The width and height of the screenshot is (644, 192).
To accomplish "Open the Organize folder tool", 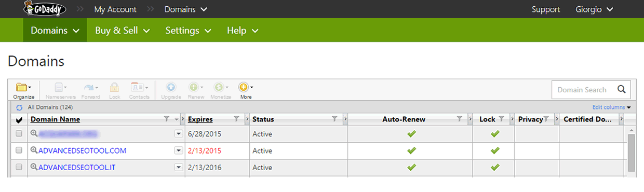I will (x=23, y=90).
